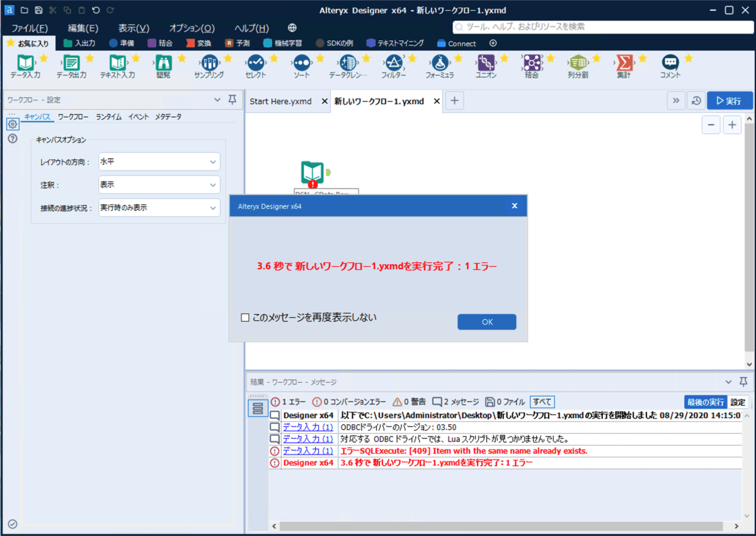Open the 注釈 dropdown
Image resolution: width=756 pixels, height=536 pixels.
coord(159,185)
